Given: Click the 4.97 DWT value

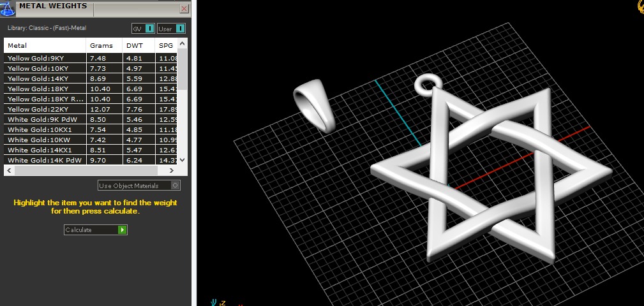Looking at the screenshot, I should (134, 68).
